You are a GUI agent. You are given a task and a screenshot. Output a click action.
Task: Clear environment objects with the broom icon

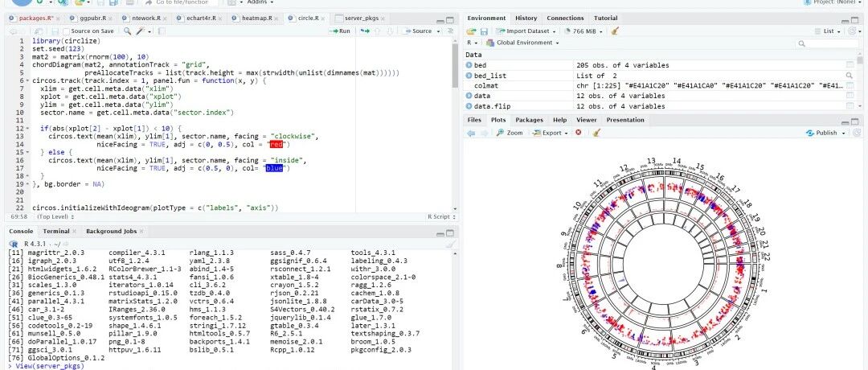point(614,31)
